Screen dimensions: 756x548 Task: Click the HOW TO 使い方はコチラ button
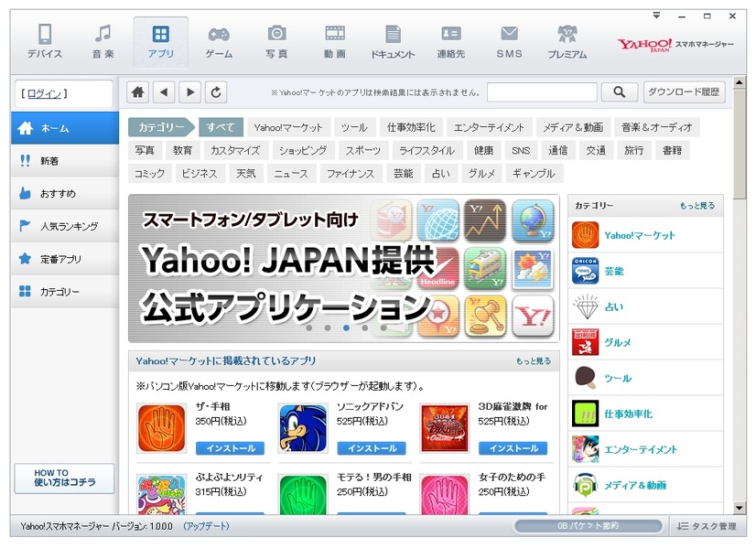tap(65, 478)
